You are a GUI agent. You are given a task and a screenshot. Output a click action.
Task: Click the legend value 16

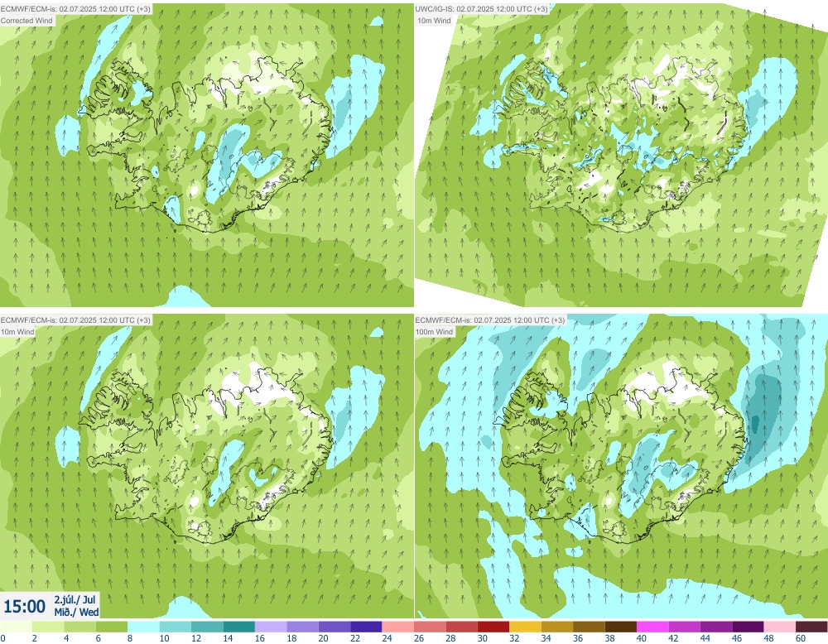[x=260, y=638]
